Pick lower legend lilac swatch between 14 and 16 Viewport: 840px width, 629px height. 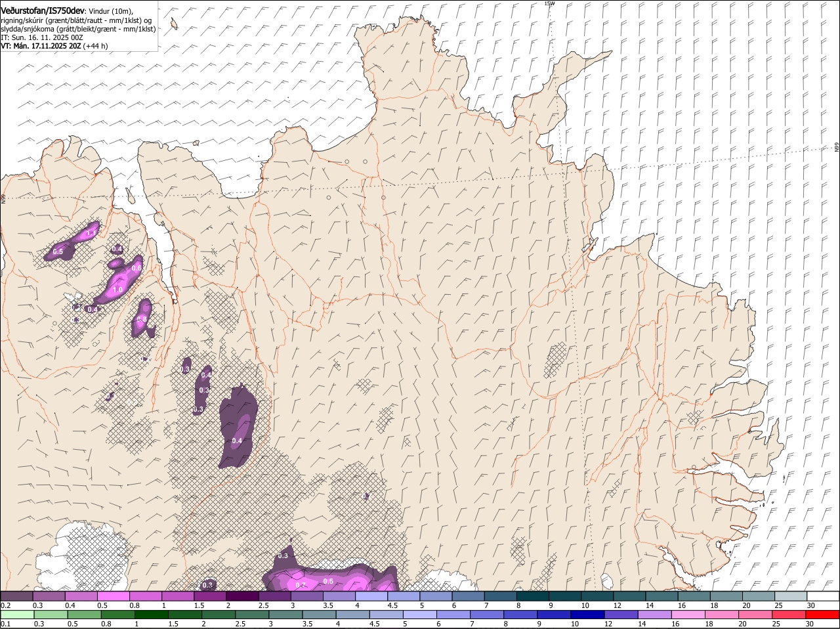(x=654, y=615)
